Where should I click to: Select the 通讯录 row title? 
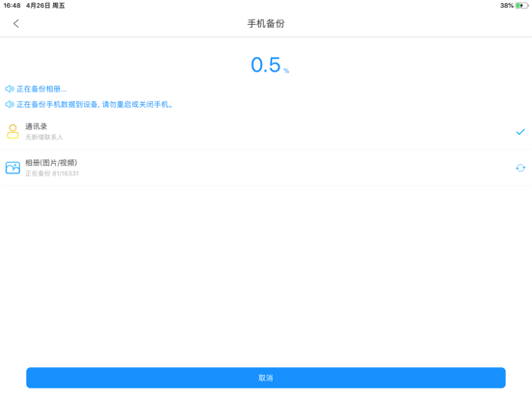coord(36,126)
